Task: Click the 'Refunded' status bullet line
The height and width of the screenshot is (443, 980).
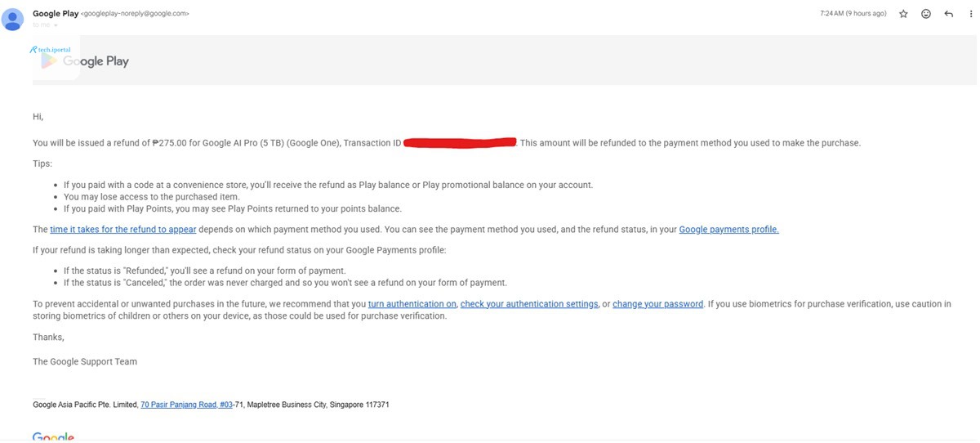Action: coord(204,271)
